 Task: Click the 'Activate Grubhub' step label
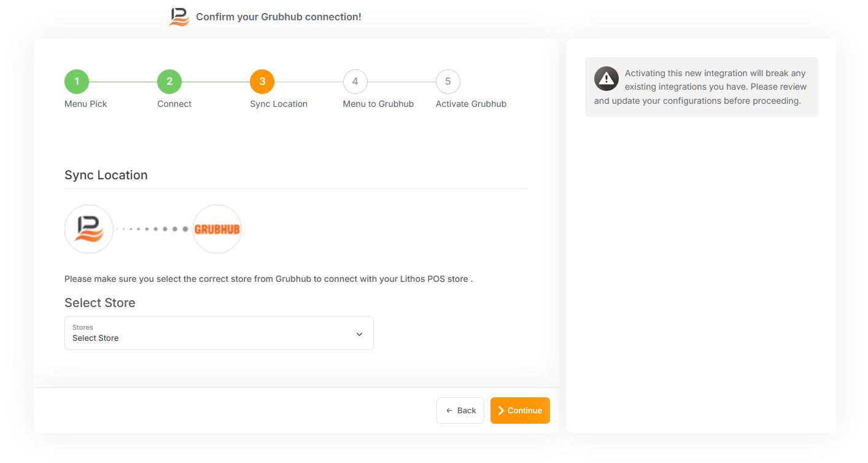coord(471,104)
